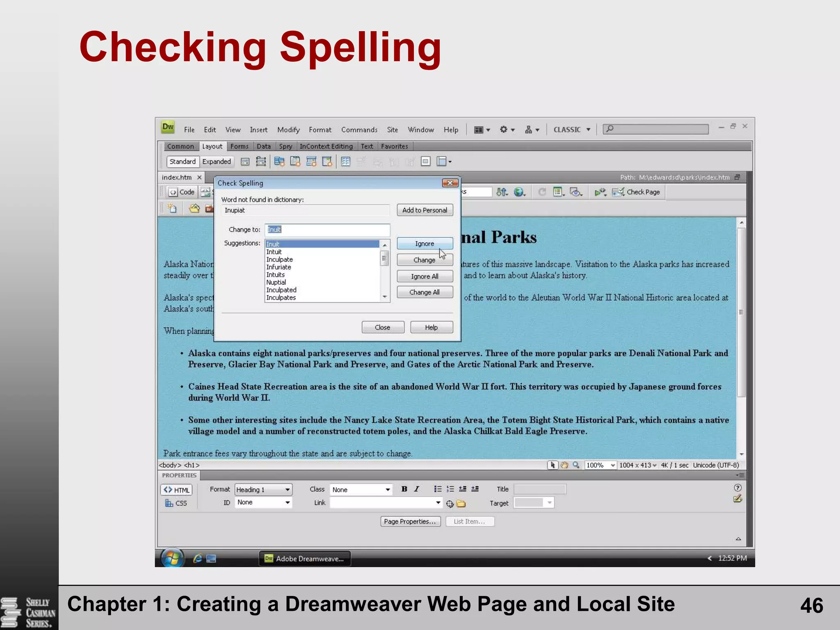
Task: Click the Draw AP Div icon
Action: (x=261, y=162)
